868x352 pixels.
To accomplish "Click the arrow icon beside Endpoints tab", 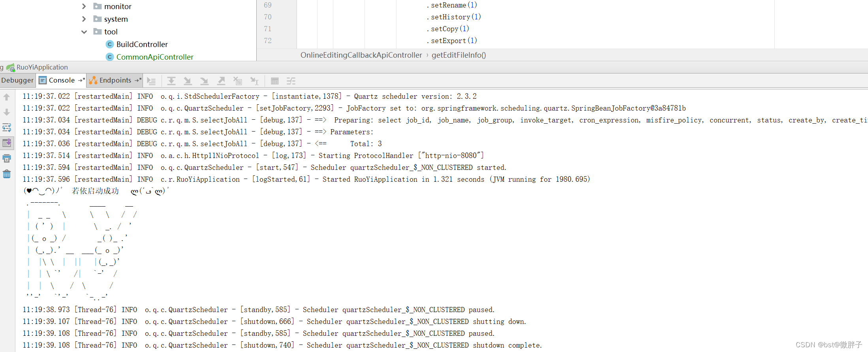I will [138, 80].
